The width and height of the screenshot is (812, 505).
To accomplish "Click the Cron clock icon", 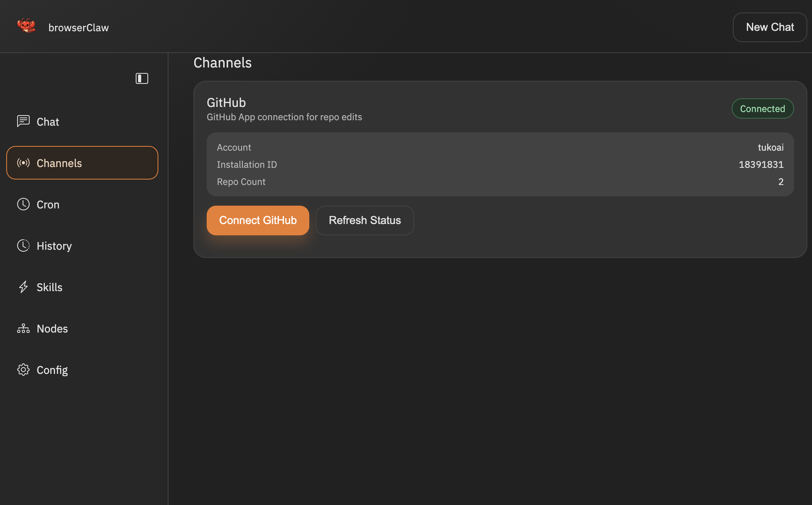I will click(23, 204).
